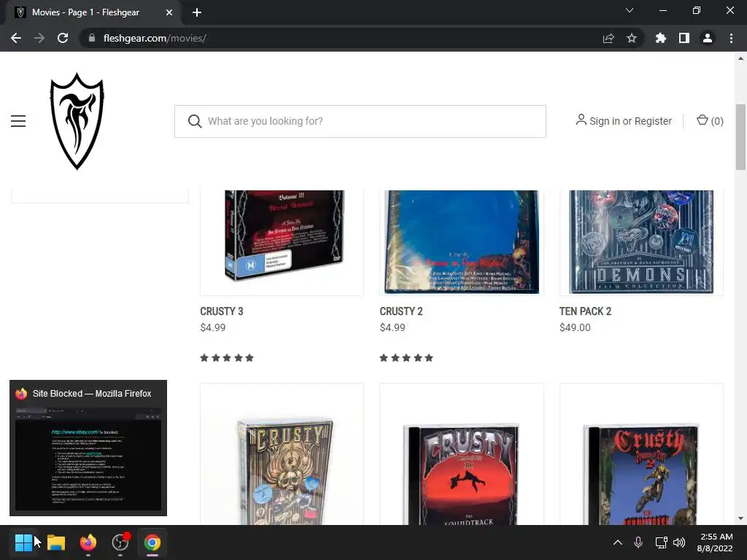Image resolution: width=747 pixels, height=560 pixels.
Task: Share this page using the share icon
Action: [x=608, y=38]
